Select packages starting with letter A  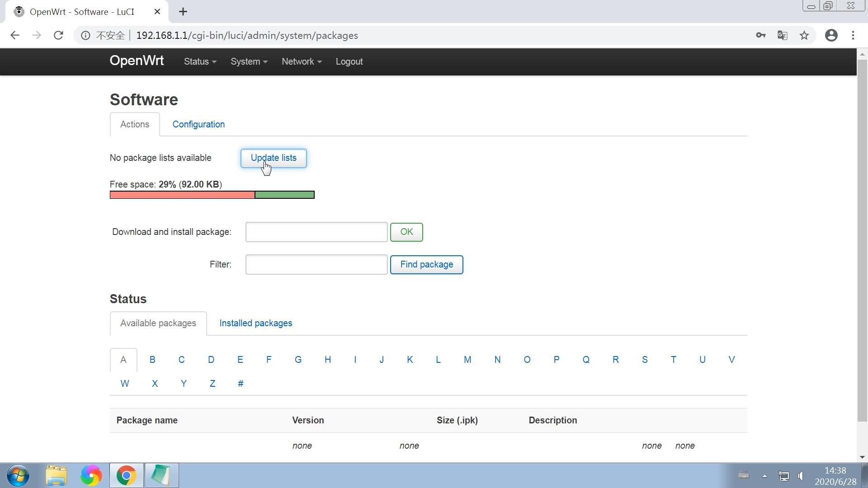123,360
